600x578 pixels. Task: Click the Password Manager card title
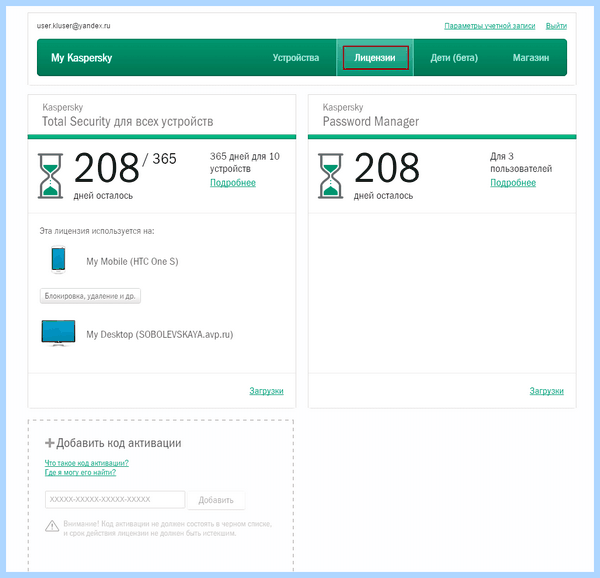click(x=371, y=122)
